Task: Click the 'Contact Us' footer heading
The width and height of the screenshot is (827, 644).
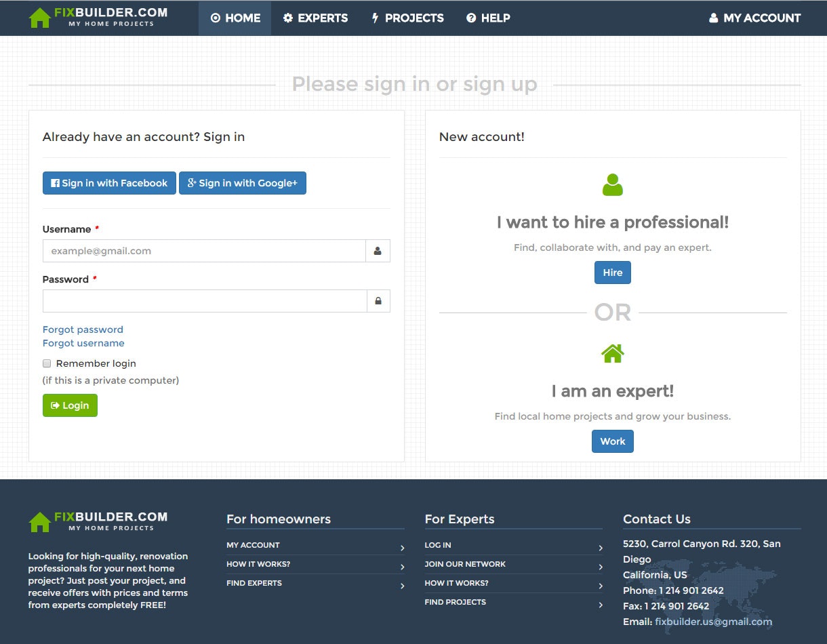Action: coord(657,519)
